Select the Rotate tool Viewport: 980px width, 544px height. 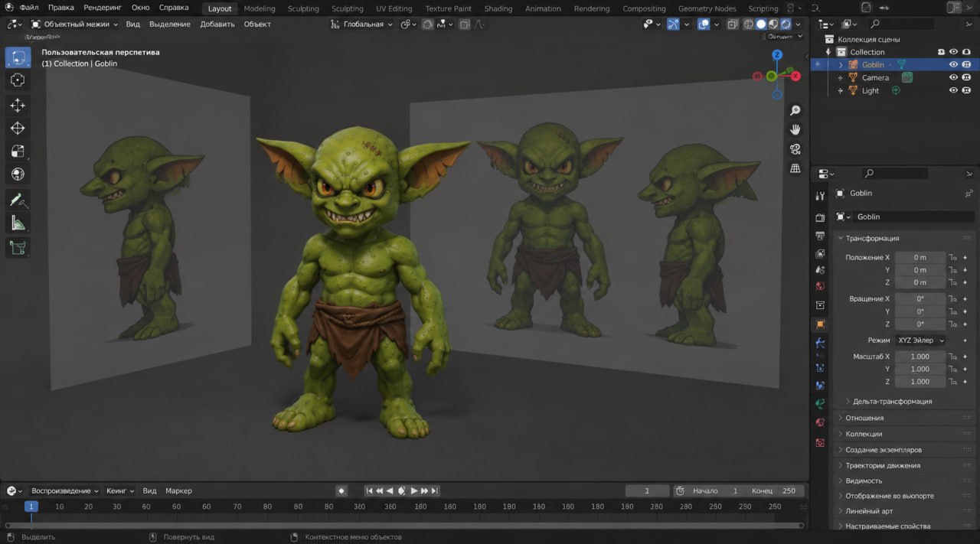18,129
